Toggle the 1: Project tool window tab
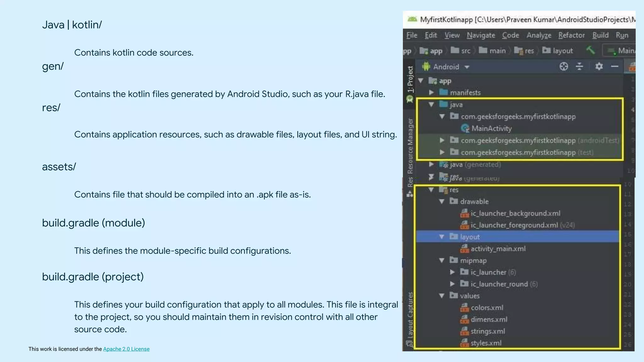Image resolution: width=644 pixels, height=362 pixels. [x=410, y=79]
